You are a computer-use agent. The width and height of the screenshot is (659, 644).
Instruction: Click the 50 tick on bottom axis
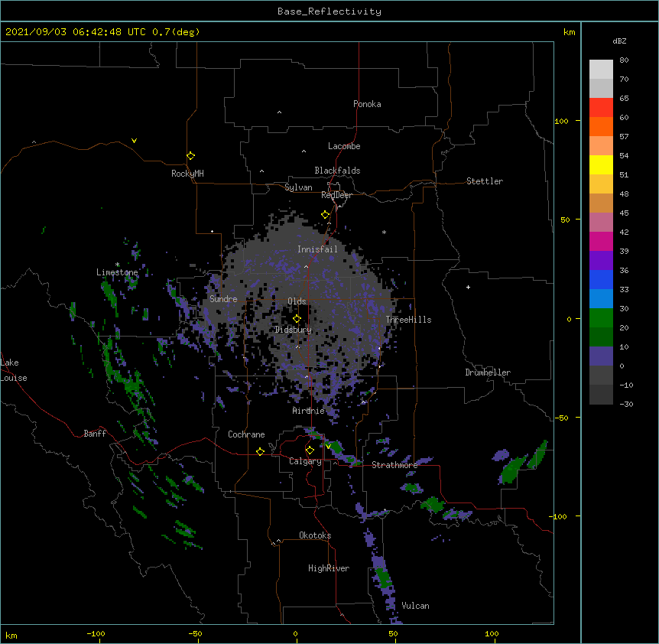point(393,633)
